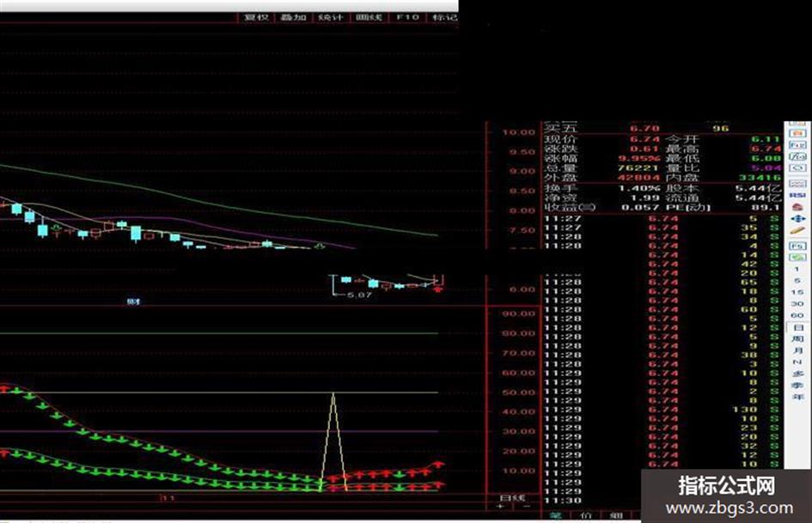The height and width of the screenshot is (523, 812).
Task: Open the 统计 statistics button
Action: [331, 17]
